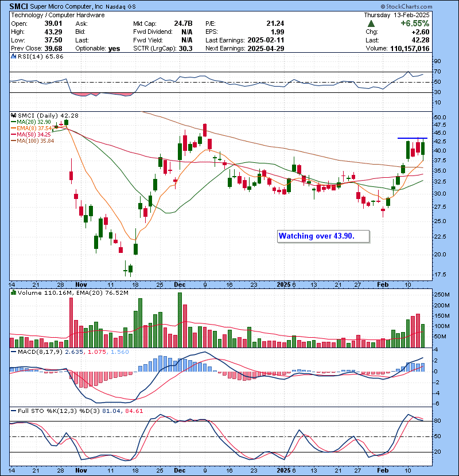Select the High value 43.29
Screen dimensions: 459x476
pyautogui.click(x=53, y=32)
